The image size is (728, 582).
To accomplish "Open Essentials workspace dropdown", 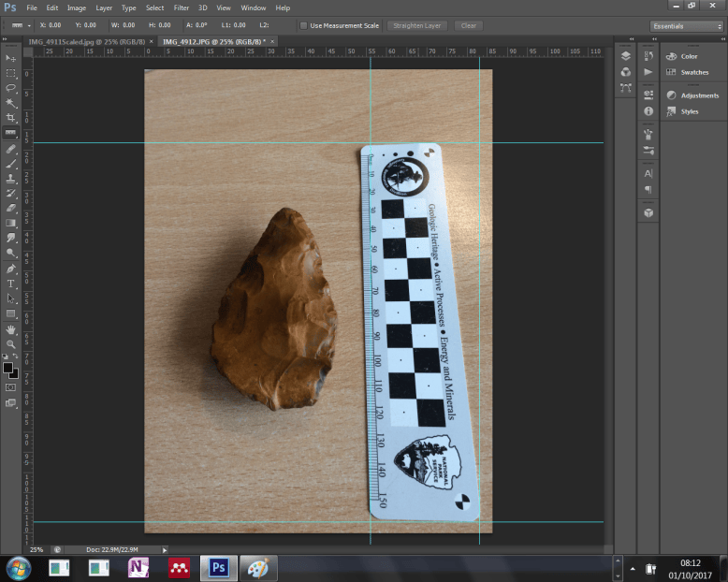I will [x=687, y=26].
